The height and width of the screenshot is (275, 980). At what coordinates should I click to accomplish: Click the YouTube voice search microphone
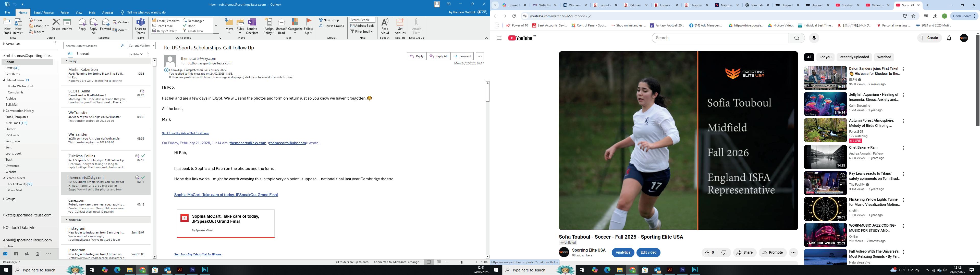(814, 38)
